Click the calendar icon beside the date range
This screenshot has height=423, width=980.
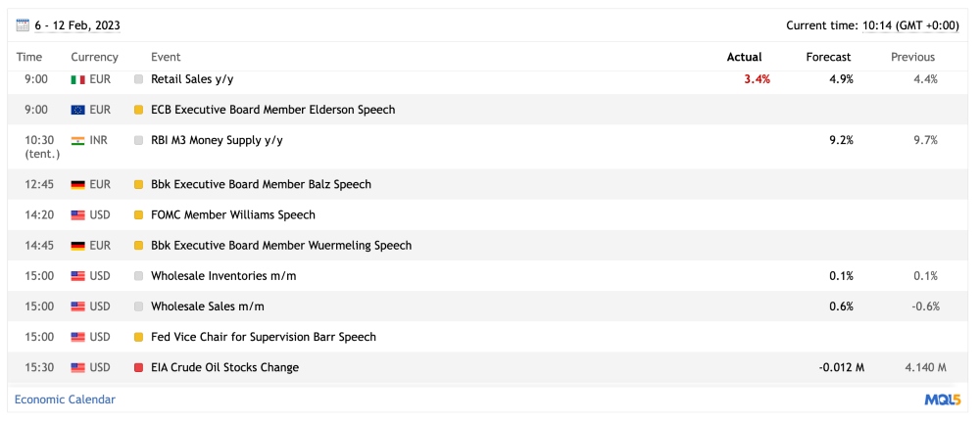[x=22, y=25]
